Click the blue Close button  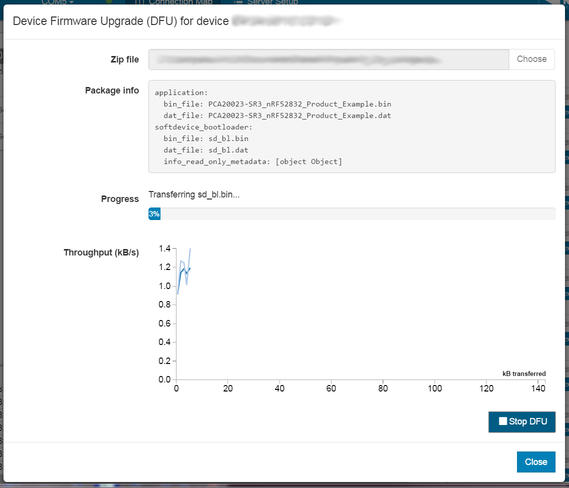[x=536, y=462]
